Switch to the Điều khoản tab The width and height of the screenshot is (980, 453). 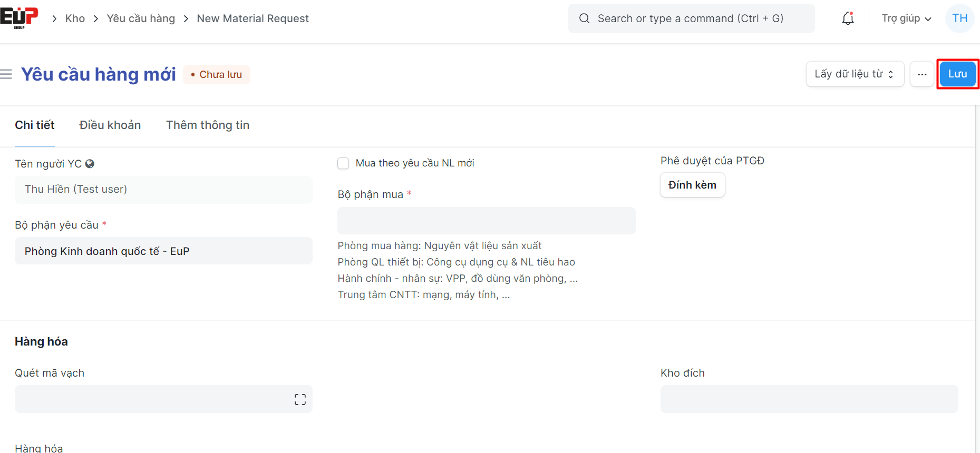(110, 125)
